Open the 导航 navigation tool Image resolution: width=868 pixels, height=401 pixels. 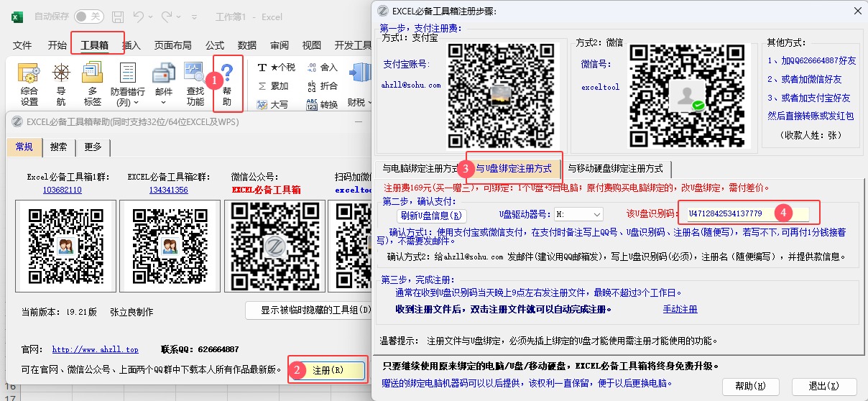[x=61, y=74]
